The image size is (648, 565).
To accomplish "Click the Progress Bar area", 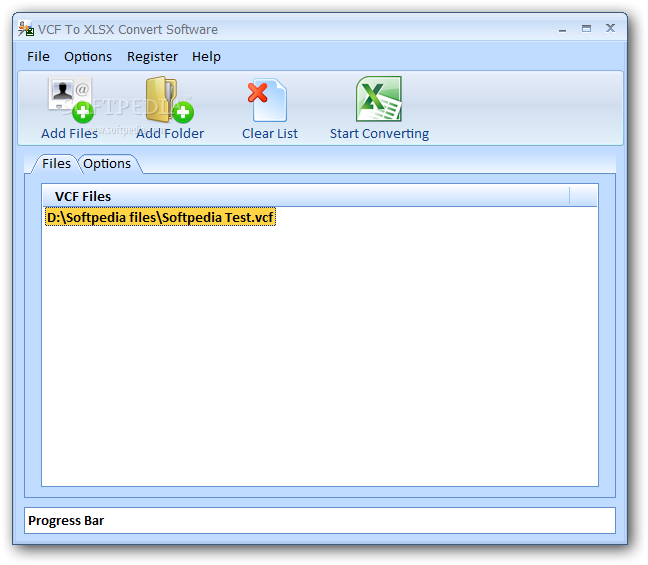I will (319, 520).
